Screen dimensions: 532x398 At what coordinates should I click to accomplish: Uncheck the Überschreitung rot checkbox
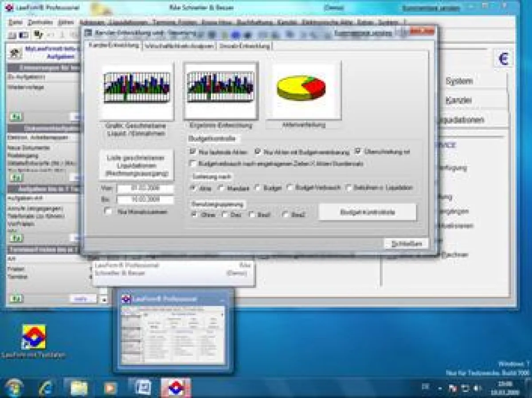click(x=357, y=152)
